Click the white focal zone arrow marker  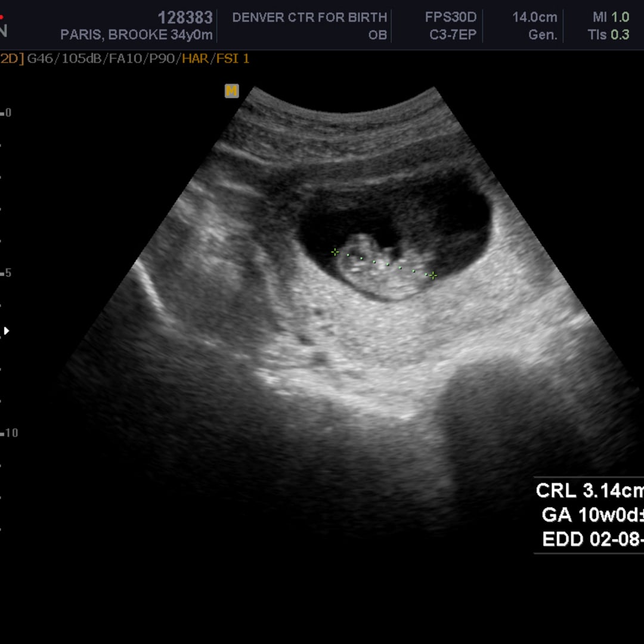point(7,330)
